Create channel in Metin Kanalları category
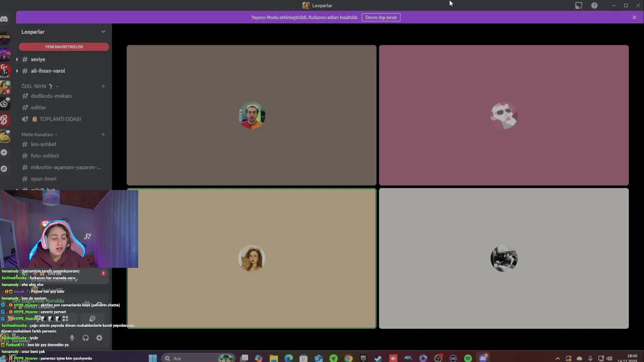644x362 pixels. pyautogui.click(x=103, y=134)
